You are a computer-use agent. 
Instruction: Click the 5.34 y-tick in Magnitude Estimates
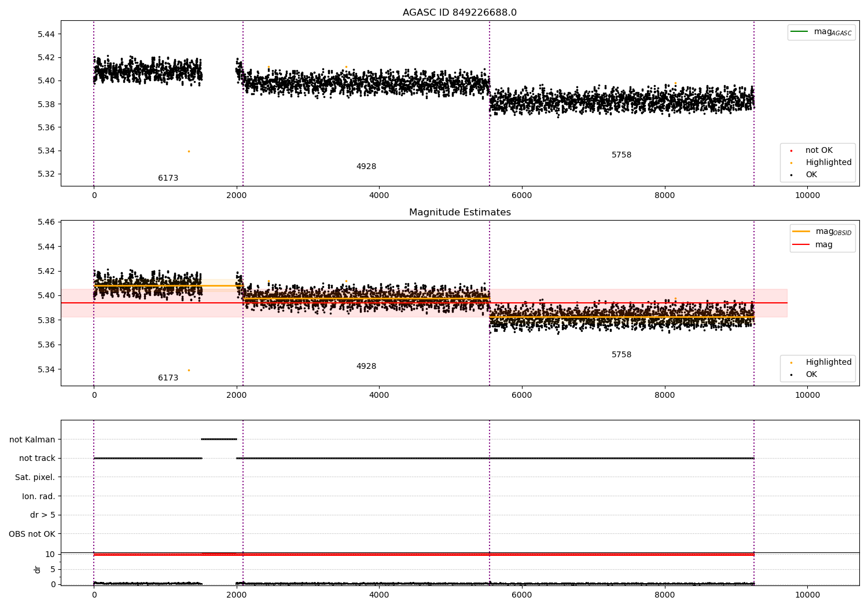(x=45, y=369)
